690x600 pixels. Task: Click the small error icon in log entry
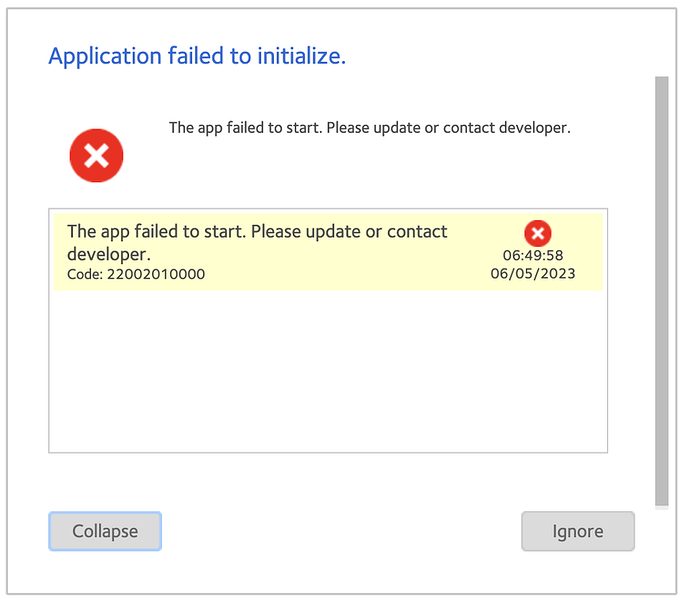(x=538, y=234)
